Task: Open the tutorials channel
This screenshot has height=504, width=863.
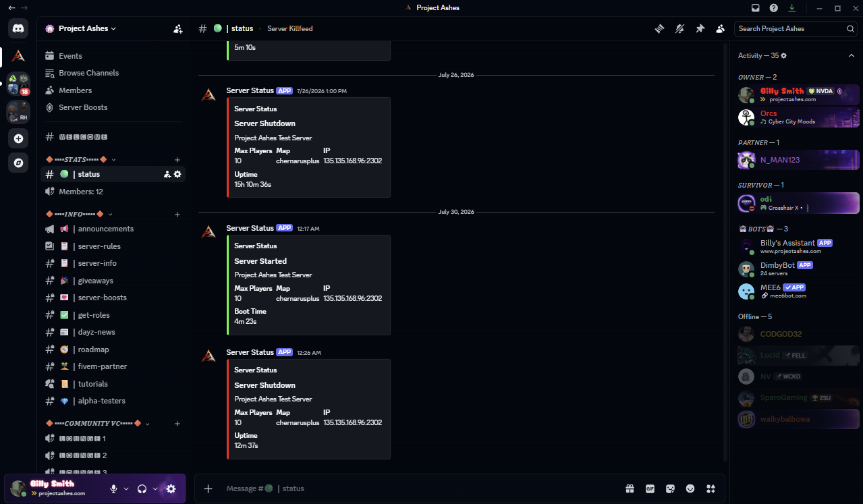Action: point(113,384)
